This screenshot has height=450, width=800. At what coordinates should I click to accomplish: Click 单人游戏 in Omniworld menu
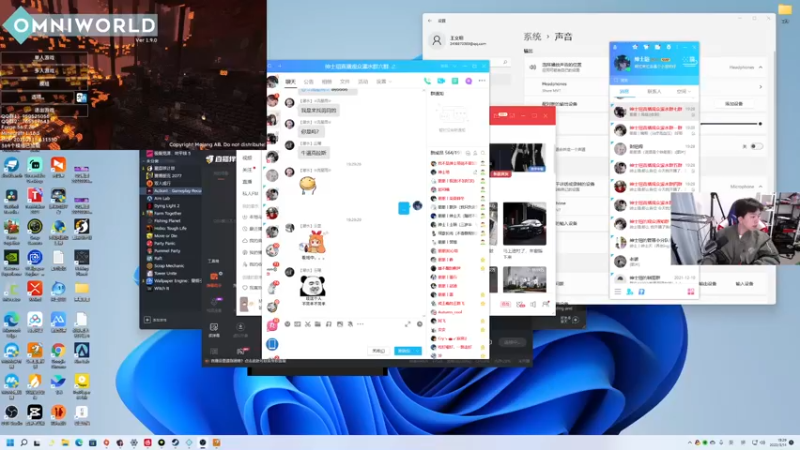44,58
